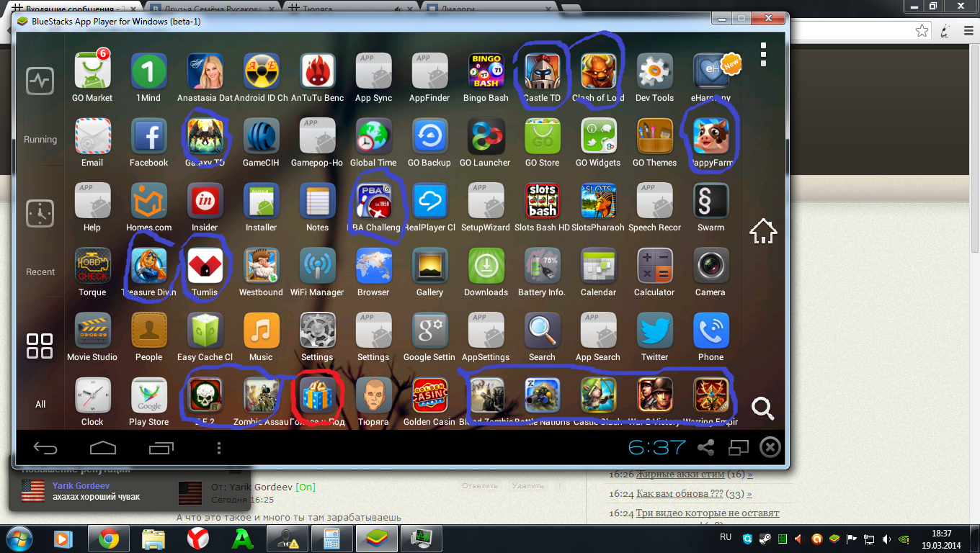Open the Calendar app
This screenshot has width=980, height=553.
coord(598,266)
